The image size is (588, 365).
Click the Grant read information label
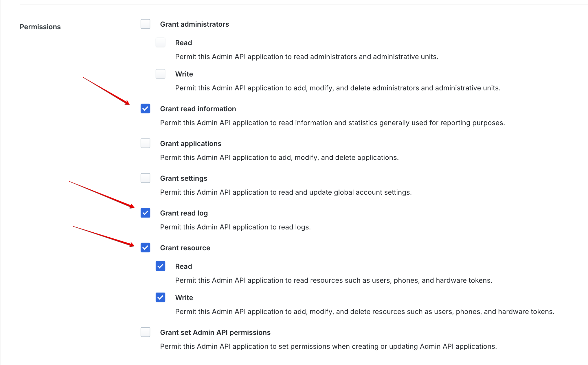198,109
